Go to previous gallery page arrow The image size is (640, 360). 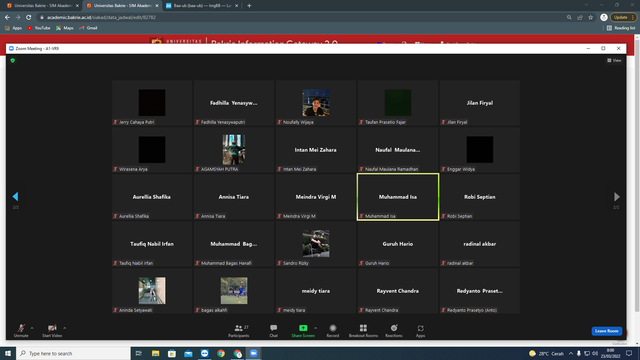15,197
